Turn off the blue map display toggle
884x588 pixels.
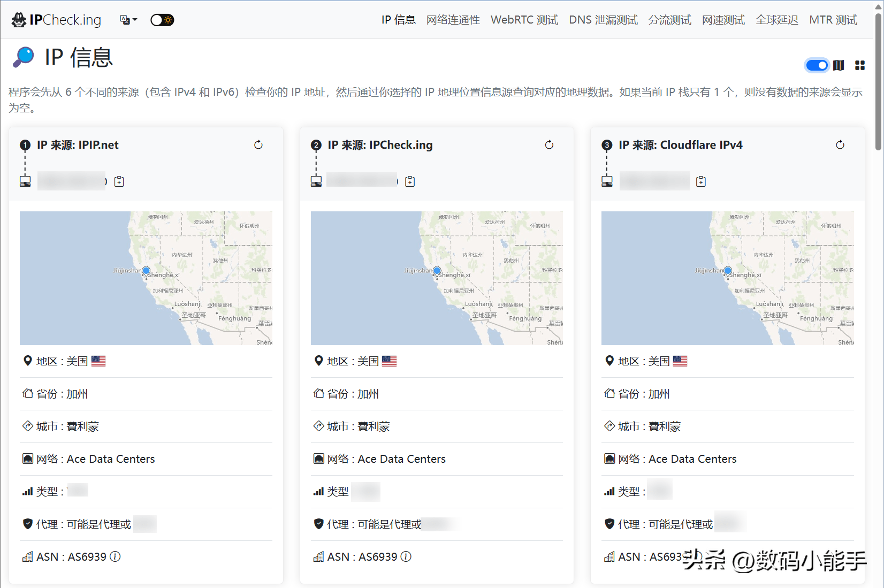816,65
